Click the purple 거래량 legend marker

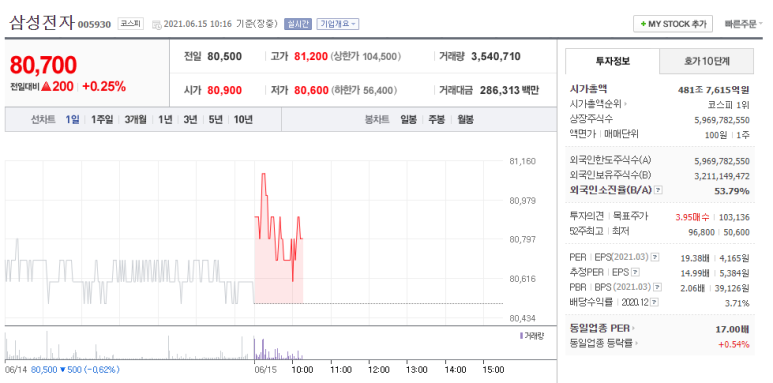(521, 336)
